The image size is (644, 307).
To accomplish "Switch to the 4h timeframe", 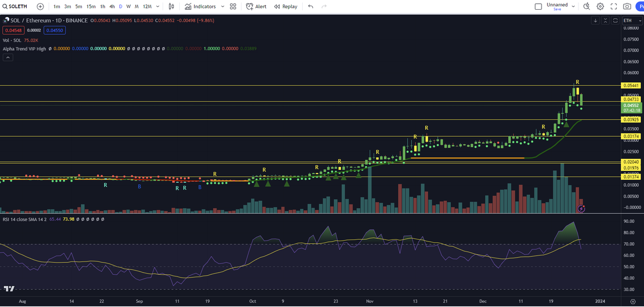I will [112, 6].
